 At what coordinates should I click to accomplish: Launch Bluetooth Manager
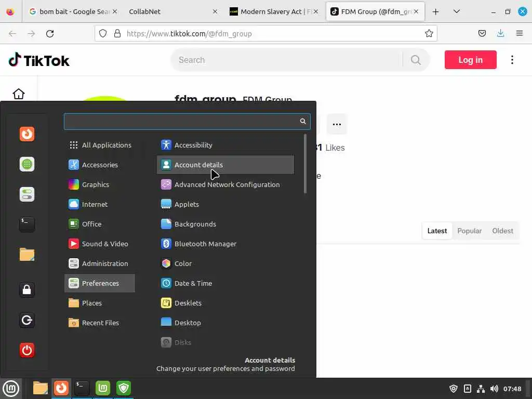(225, 244)
